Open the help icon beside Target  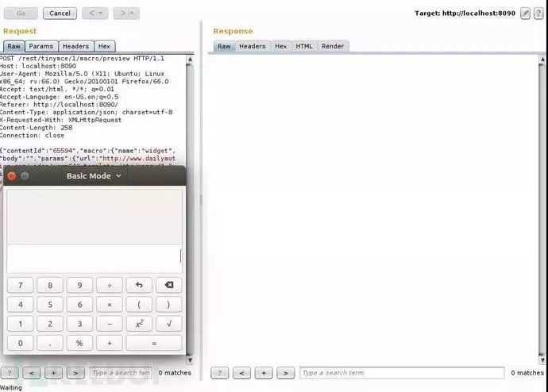pos(538,13)
